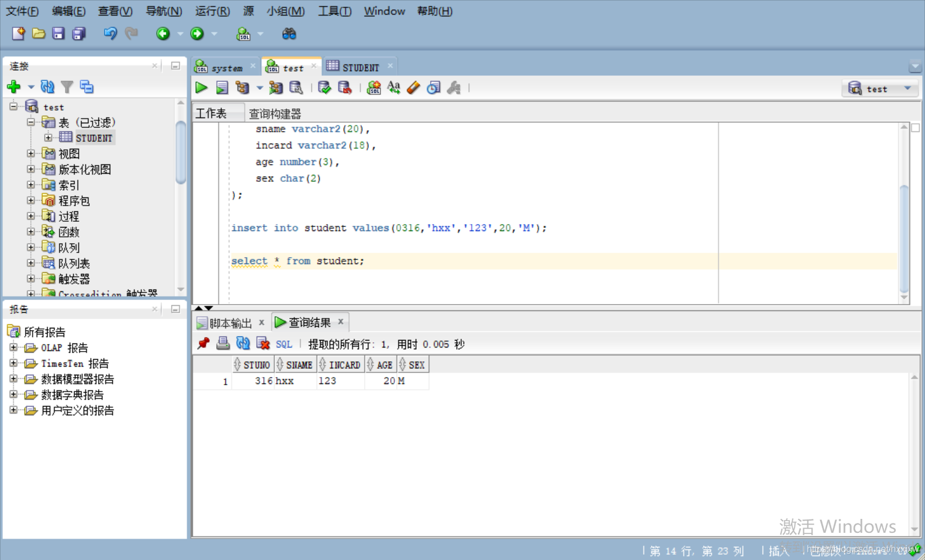Clear worksheet with eraser icon
The image size is (925, 560).
coord(413,88)
